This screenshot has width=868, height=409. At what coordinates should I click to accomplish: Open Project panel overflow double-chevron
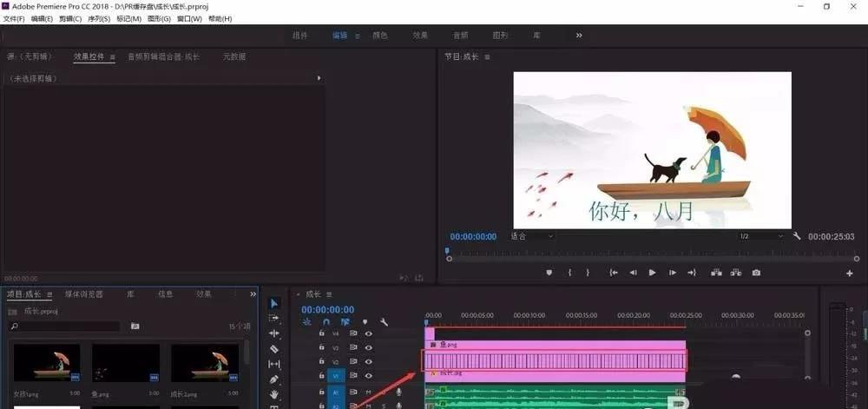[x=253, y=294]
